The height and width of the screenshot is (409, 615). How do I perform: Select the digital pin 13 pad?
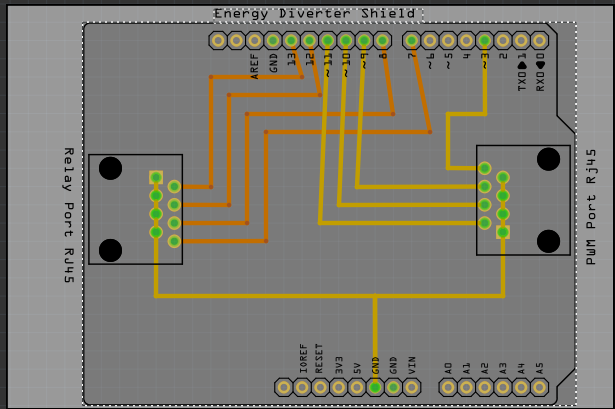click(291, 40)
